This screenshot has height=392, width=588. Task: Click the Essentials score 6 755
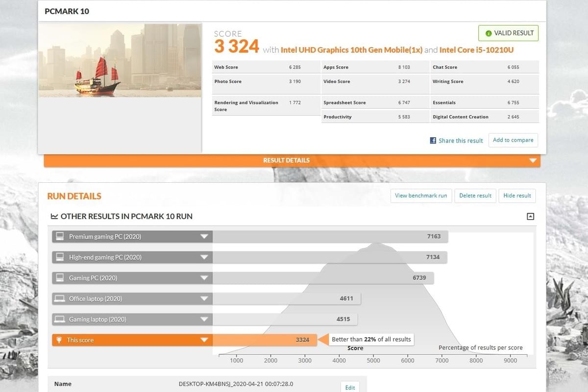(513, 102)
